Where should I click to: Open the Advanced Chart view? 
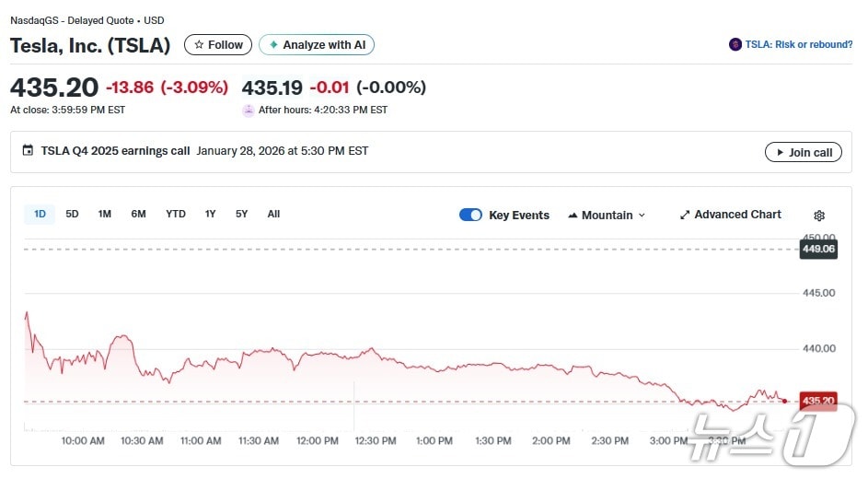pyautogui.click(x=730, y=215)
